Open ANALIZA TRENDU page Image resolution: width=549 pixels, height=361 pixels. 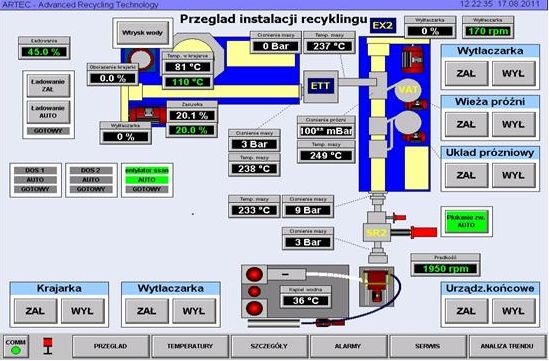[x=507, y=346]
